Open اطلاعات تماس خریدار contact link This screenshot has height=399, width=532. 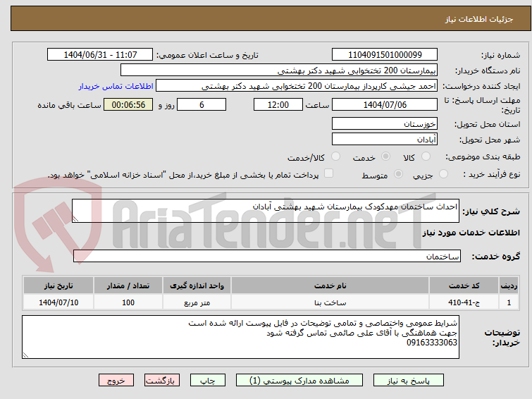point(116,86)
